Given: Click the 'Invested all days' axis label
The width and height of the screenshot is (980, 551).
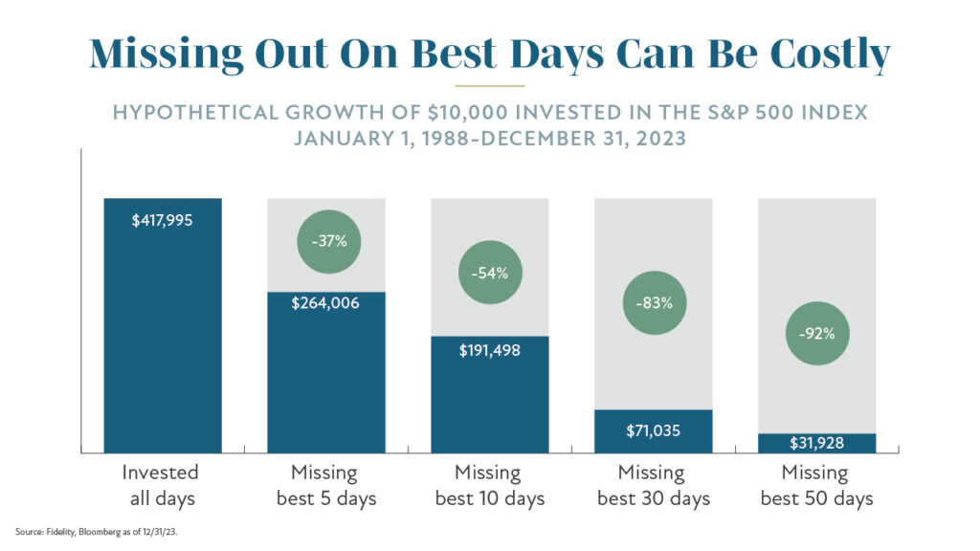Looking at the screenshot, I should point(161,485).
